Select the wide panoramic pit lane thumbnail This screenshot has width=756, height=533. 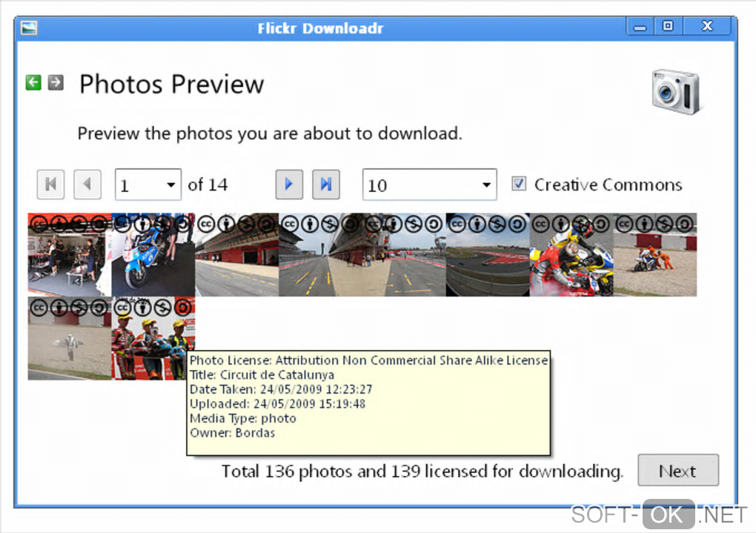362,255
